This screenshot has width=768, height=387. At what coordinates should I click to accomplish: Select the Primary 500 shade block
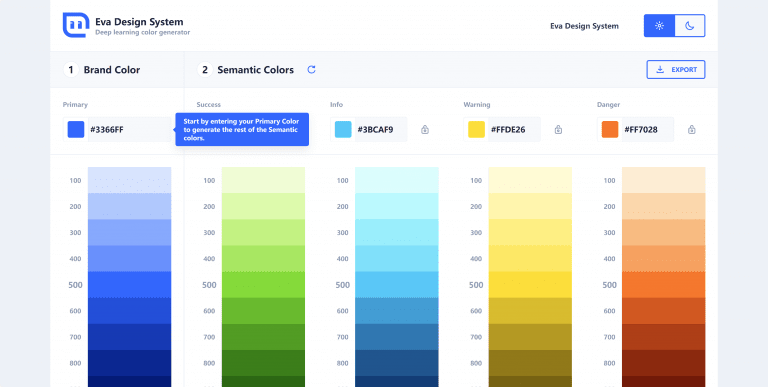point(130,285)
